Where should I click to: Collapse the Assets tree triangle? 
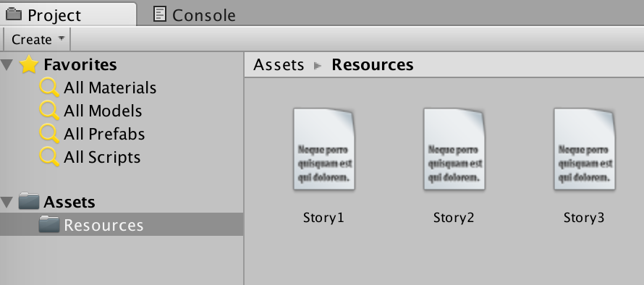pos(7,202)
